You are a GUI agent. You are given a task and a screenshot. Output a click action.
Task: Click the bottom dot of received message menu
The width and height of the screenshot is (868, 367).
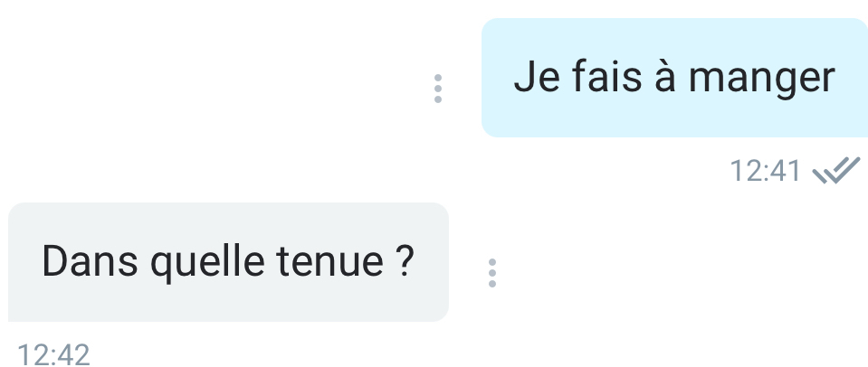click(492, 284)
